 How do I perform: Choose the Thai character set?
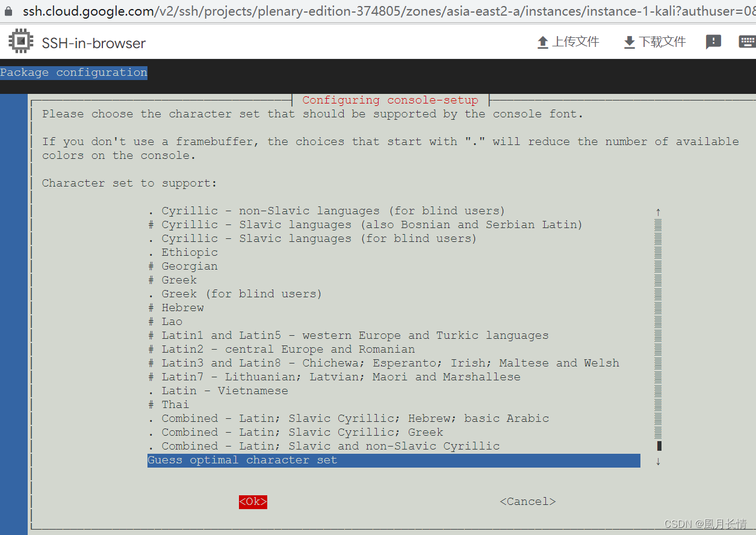pos(169,404)
